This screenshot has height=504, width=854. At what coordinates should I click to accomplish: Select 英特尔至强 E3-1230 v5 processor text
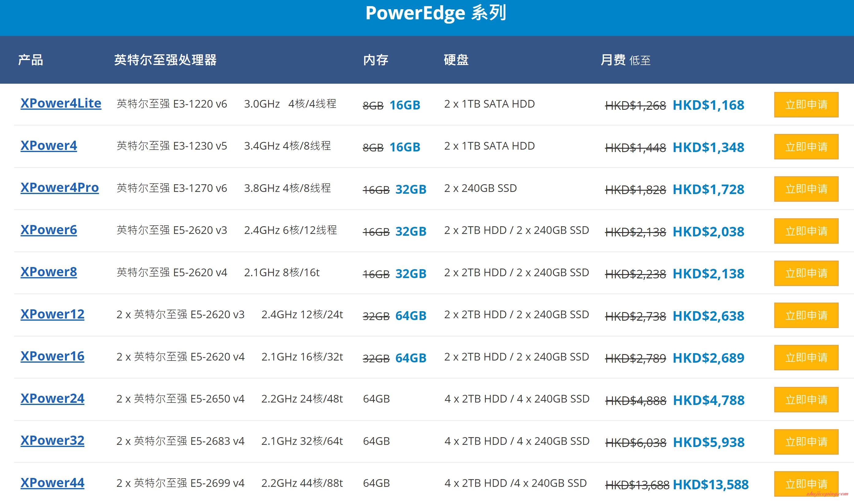[171, 146]
